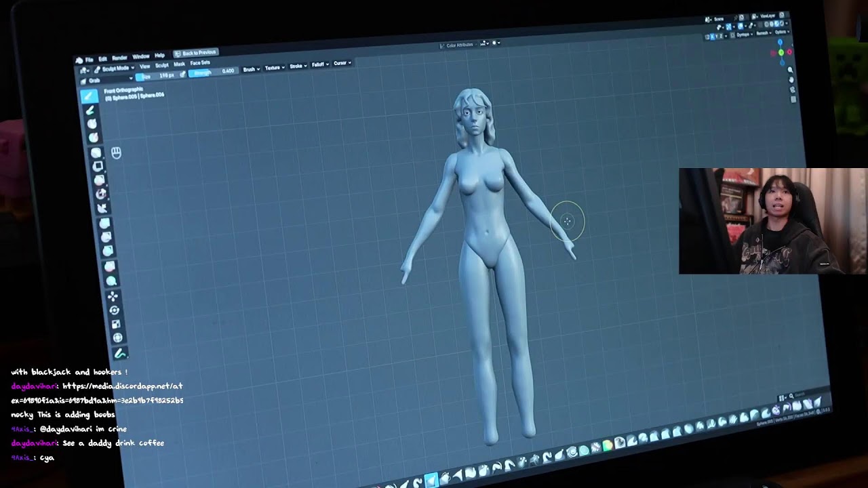
Task: Click the perspective/orthographic grid icon
Action: pos(793,100)
